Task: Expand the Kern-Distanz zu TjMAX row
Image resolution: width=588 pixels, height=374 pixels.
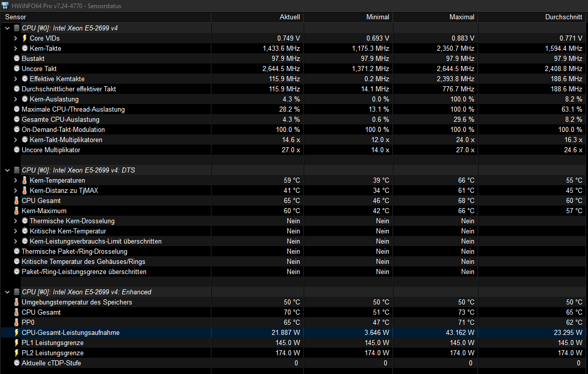Action: pos(15,190)
